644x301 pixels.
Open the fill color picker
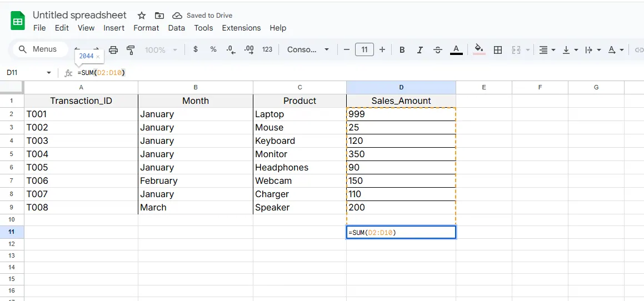479,49
